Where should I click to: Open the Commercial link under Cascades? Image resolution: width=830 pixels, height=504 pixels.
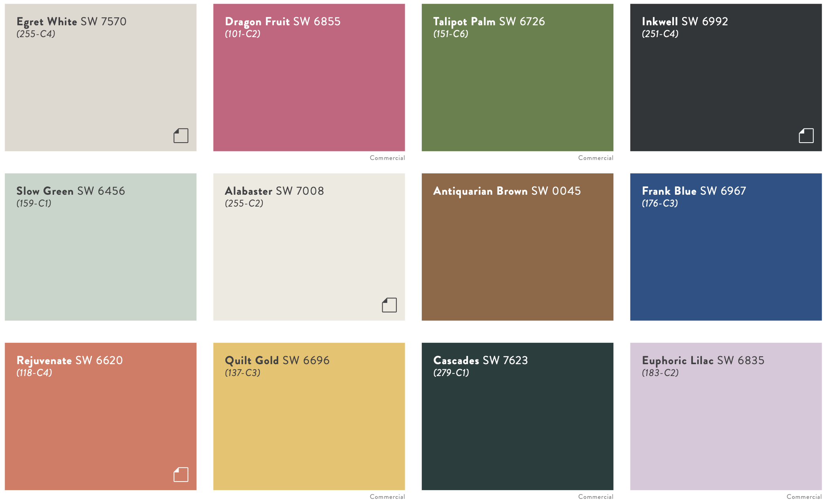(x=595, y=496)
